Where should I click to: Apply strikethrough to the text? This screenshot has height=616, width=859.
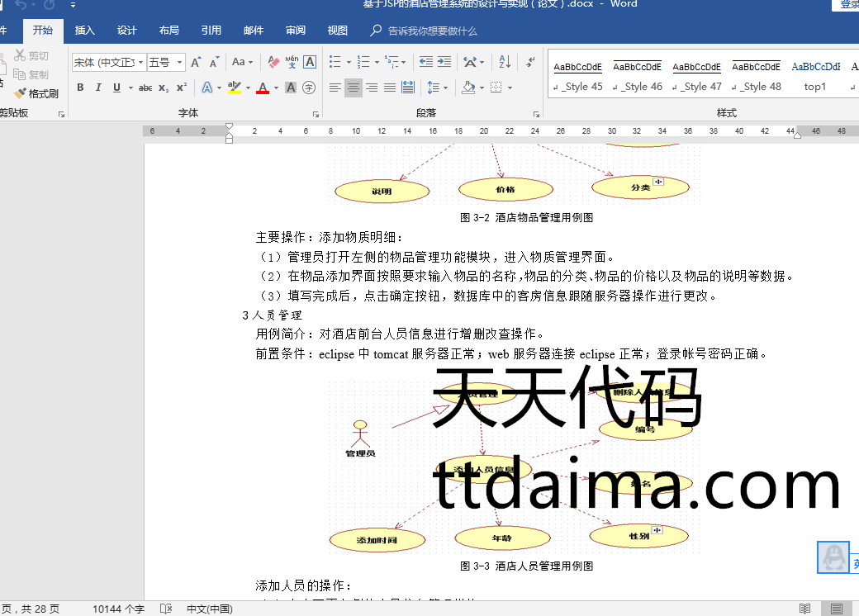[x=145, y=88]
